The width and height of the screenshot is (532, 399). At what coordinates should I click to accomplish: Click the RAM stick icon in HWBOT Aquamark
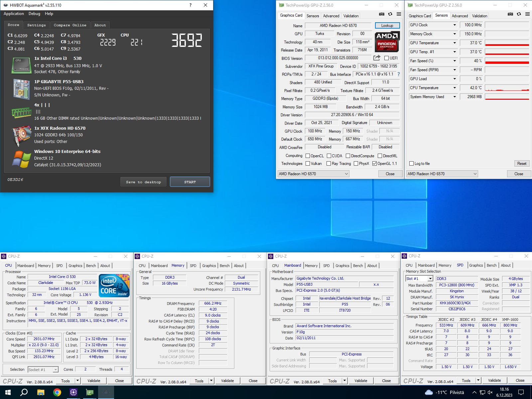(22, 113)
